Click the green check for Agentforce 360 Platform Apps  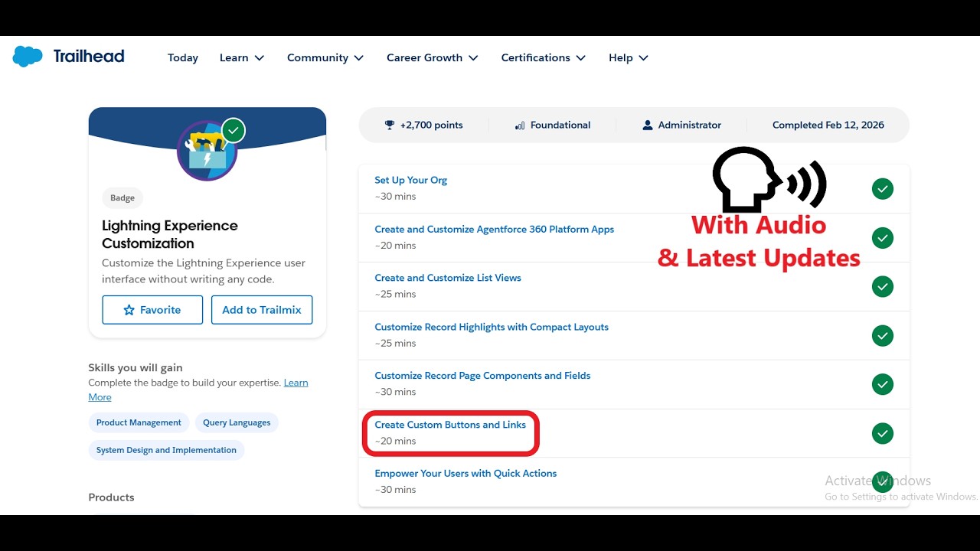click(x=883, y=237)
